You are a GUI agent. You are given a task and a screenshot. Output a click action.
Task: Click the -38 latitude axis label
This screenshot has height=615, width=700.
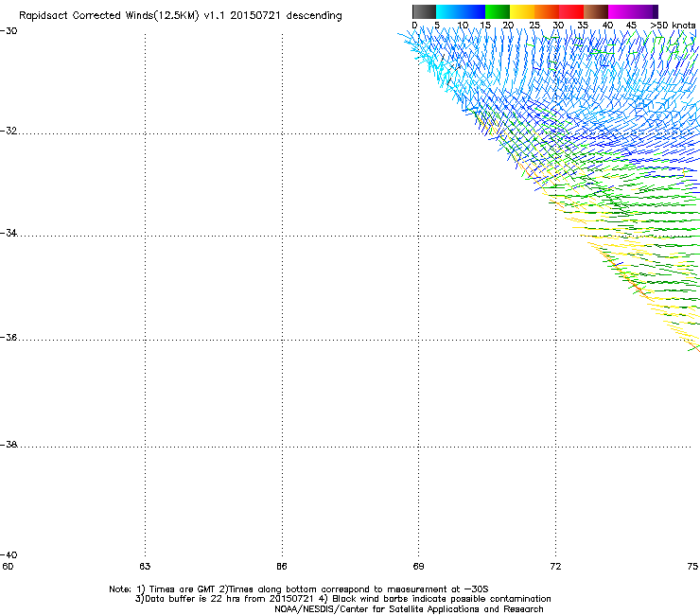[x=9, y=445]
